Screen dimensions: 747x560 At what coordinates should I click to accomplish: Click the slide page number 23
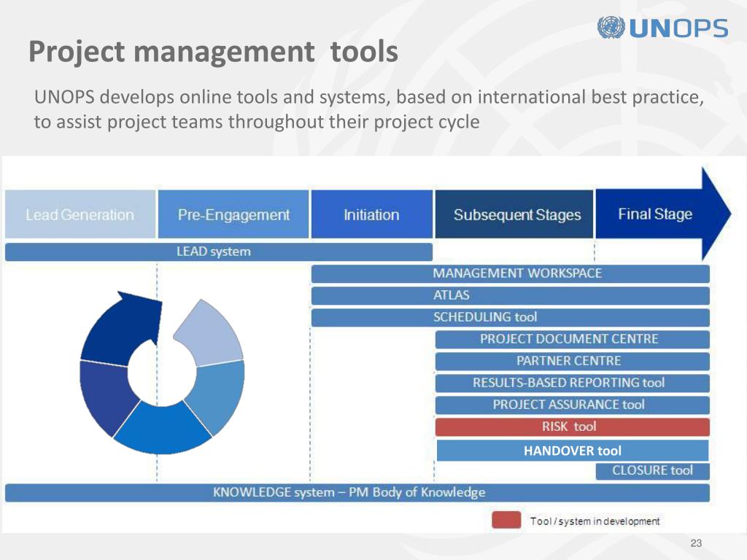tap(696, 542)
